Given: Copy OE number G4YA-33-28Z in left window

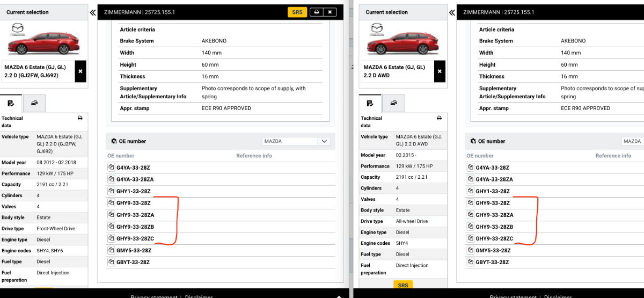Looking at the screenshot, I should point(112,168).
